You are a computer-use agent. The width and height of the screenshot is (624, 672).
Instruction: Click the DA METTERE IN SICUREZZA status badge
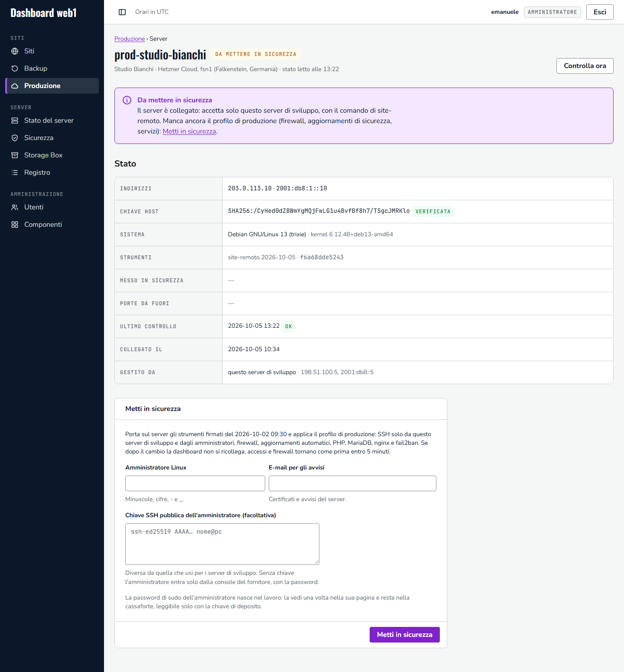(256, 54)
